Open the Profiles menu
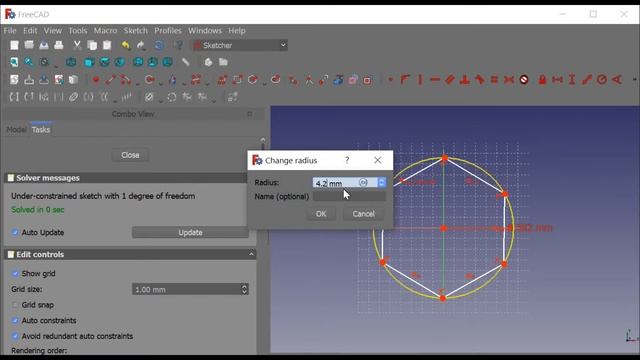 point(168,31)
